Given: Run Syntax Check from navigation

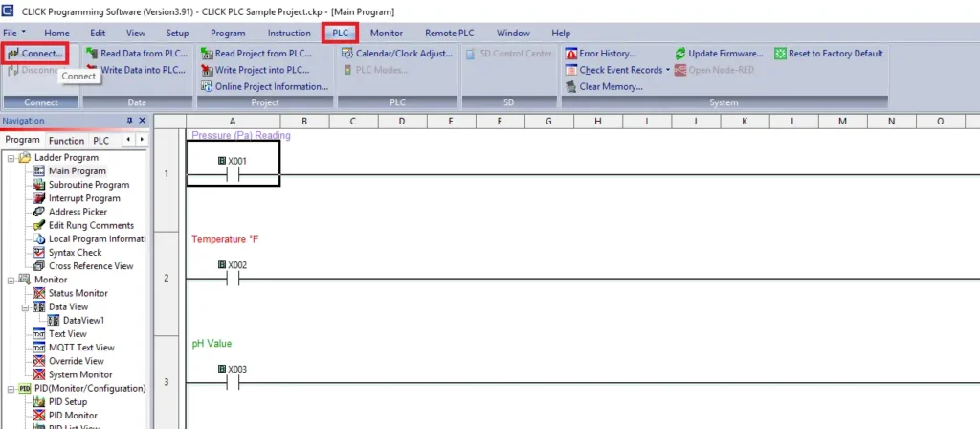Looking at the screenshot, I should coord(75,252).
